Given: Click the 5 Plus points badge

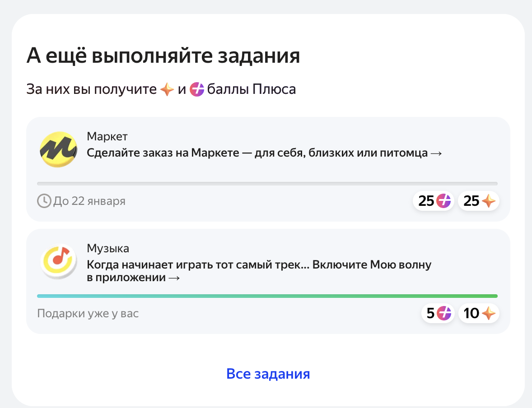Looking at the screenshot, I should point(438,313).
